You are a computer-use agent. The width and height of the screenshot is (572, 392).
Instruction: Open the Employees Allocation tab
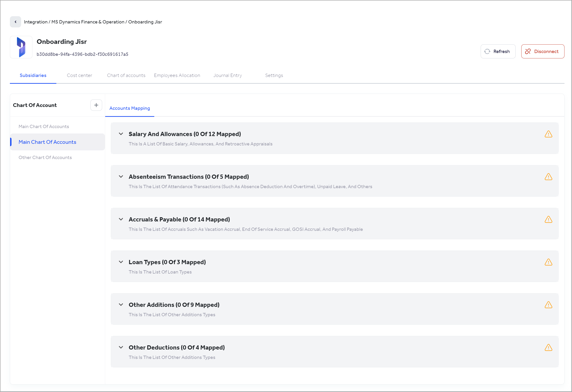click(x=177, y=75)
